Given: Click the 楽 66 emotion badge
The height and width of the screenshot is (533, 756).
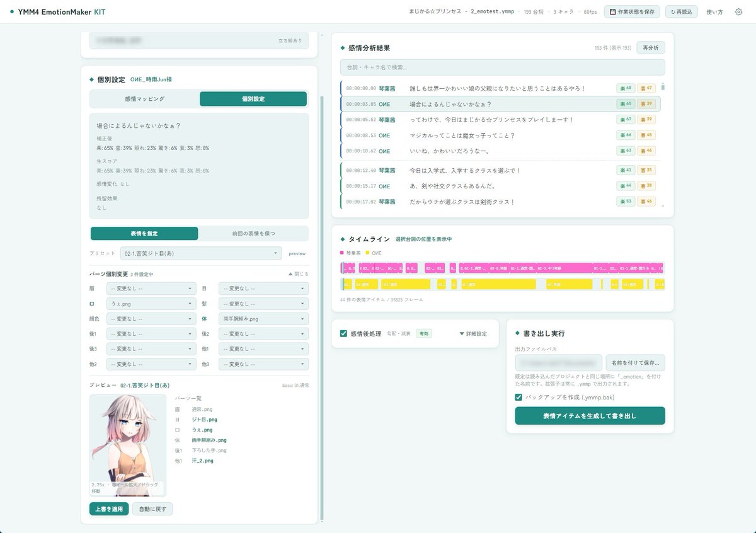Looking at the screenshot, I should (626, 135).
